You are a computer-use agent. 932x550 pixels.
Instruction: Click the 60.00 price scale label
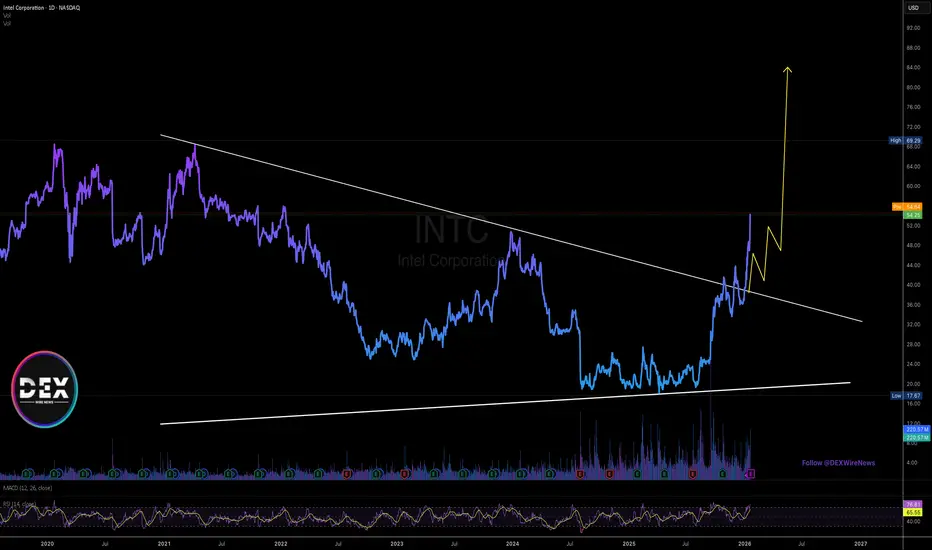[913, 186]
